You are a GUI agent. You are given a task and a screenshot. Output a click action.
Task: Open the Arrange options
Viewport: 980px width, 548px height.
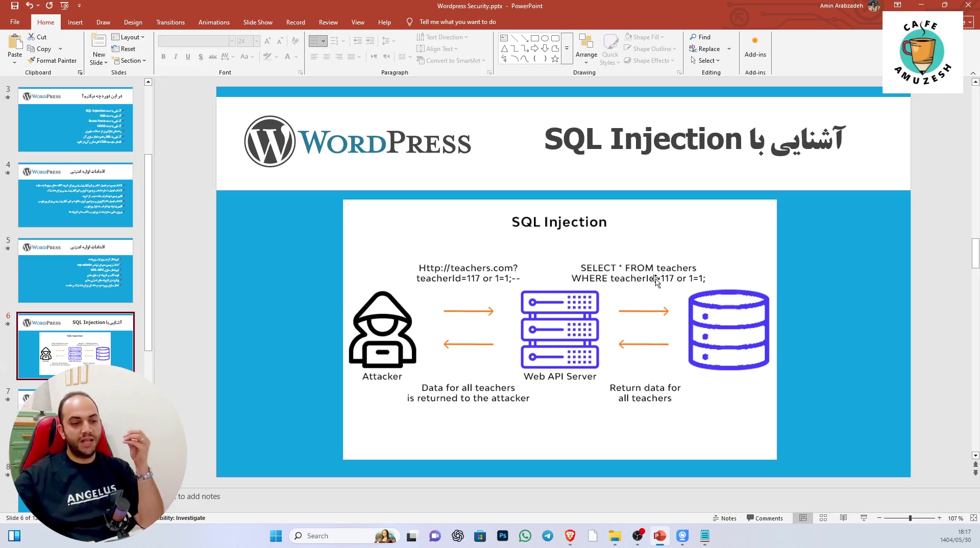pos(586,49)
